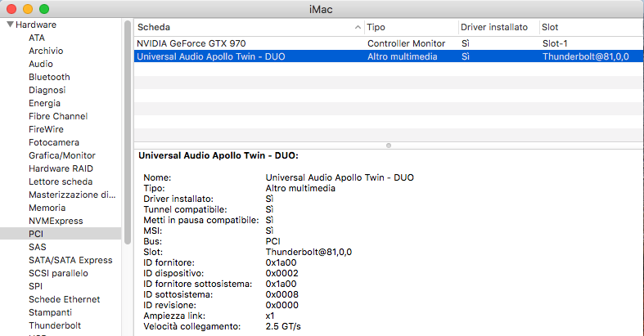
Task: Click the Altro multimedia cell in the table
Action: click(402, 56)
